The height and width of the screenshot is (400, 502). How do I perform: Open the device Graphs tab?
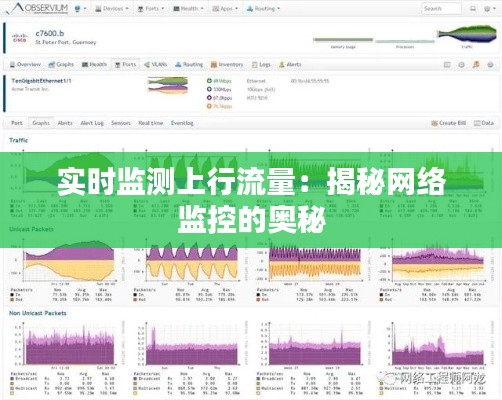coord(61,64)
